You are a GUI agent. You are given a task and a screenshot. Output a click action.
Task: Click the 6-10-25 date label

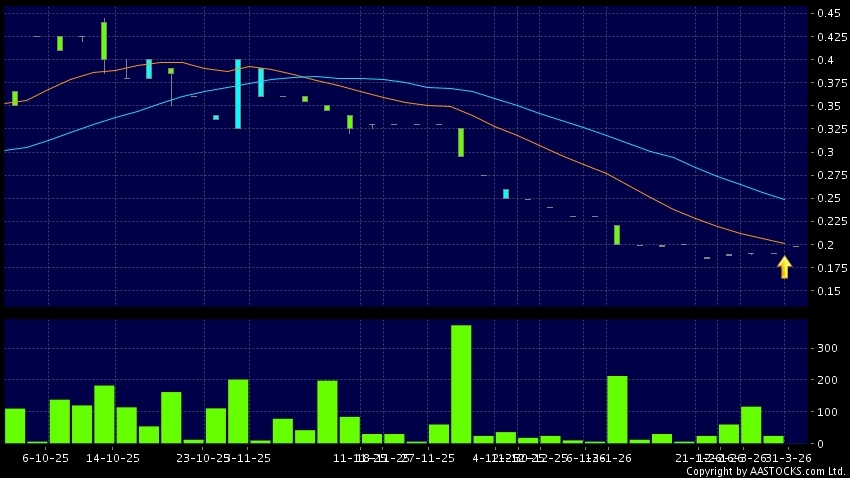pos(45,457)
